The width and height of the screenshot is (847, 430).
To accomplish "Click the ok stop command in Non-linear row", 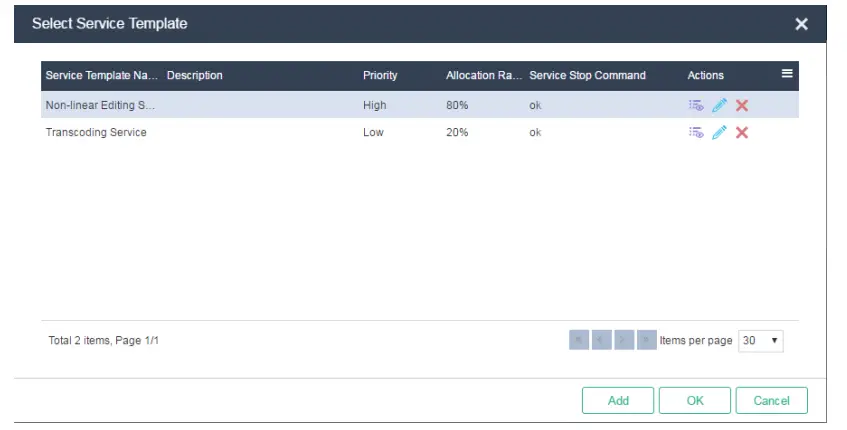I will click(535, 105).
